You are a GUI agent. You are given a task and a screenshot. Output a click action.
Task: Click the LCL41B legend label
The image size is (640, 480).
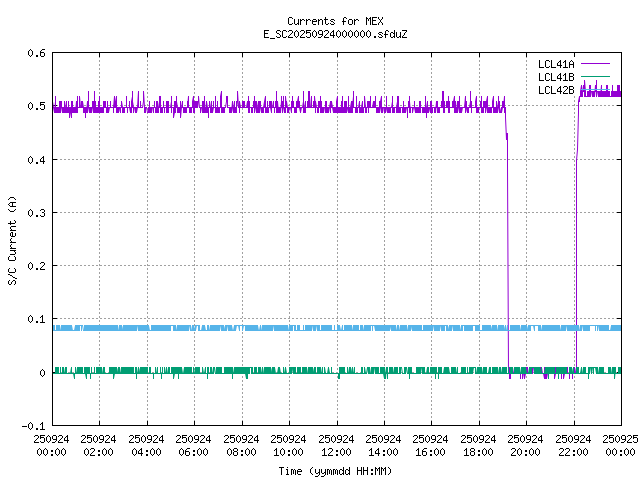(x=555, y=77)
